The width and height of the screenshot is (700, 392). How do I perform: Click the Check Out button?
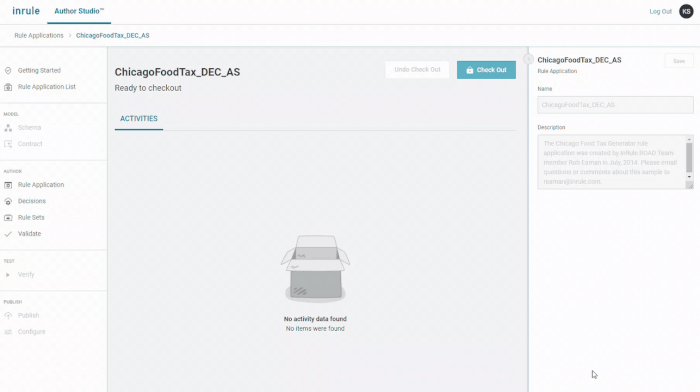[486, 70]
